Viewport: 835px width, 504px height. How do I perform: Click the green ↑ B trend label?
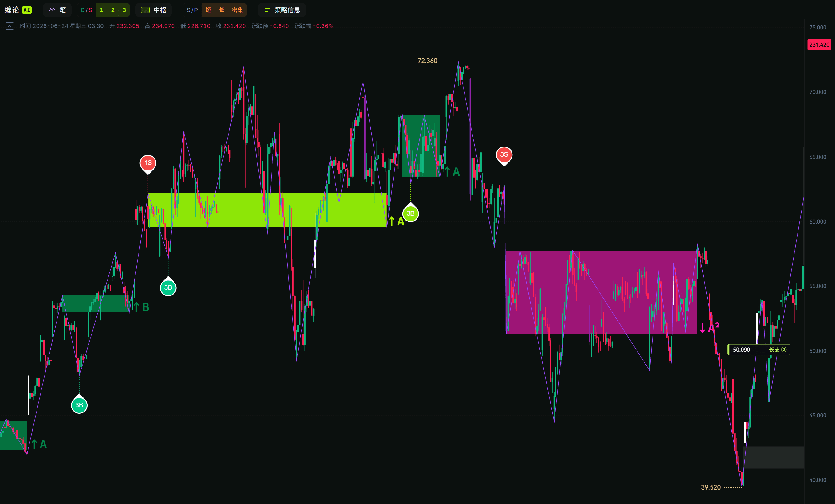coord(141,307)
